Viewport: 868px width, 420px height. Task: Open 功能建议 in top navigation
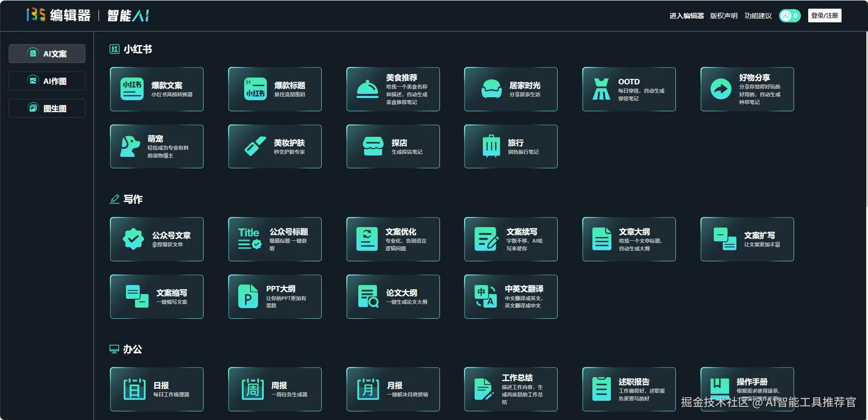(x=758, y=16)
